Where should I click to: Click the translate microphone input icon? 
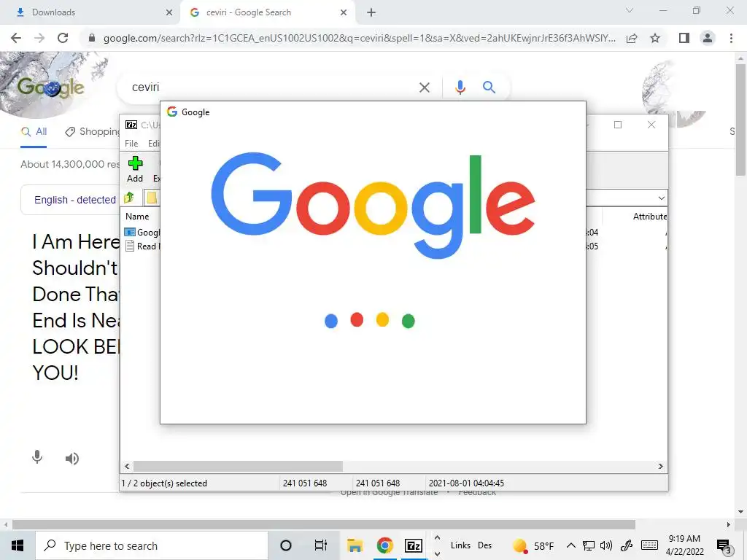(x=36, y=458)
